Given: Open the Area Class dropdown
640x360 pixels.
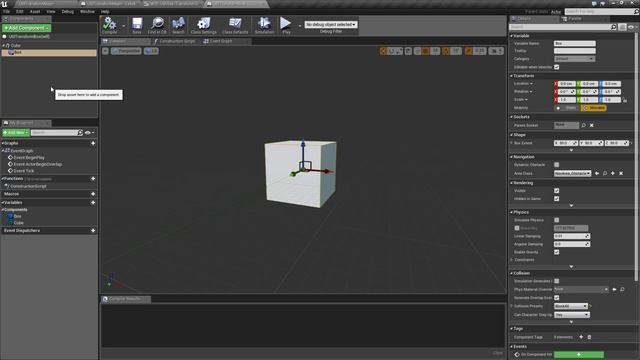Looking at the screenshot, I should click(572, 173).
